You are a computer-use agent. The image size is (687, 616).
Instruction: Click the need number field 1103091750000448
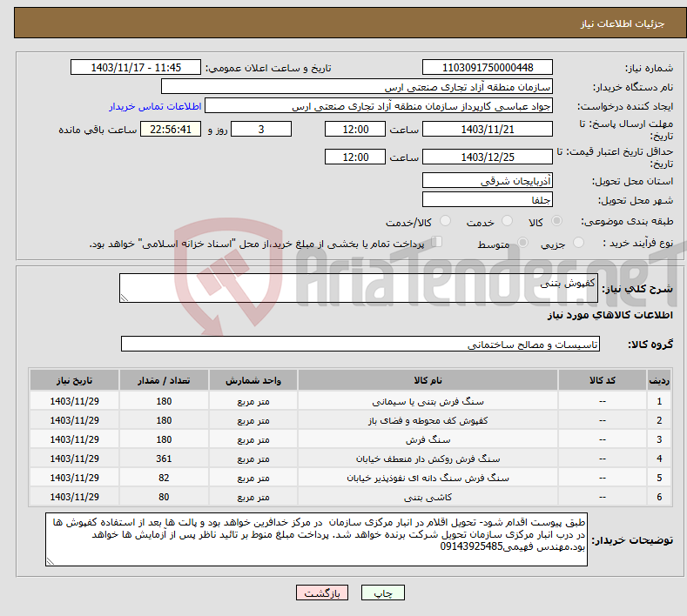[488, 67]
